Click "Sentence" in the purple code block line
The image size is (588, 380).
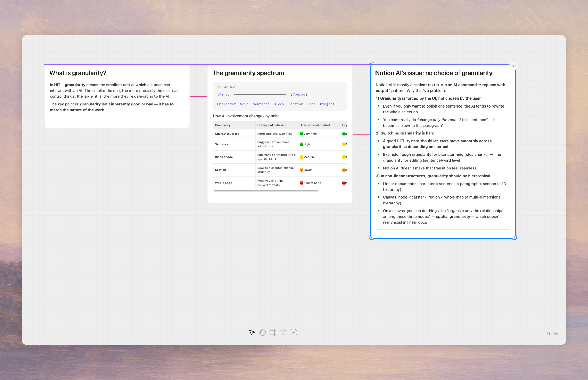[261, 104]
